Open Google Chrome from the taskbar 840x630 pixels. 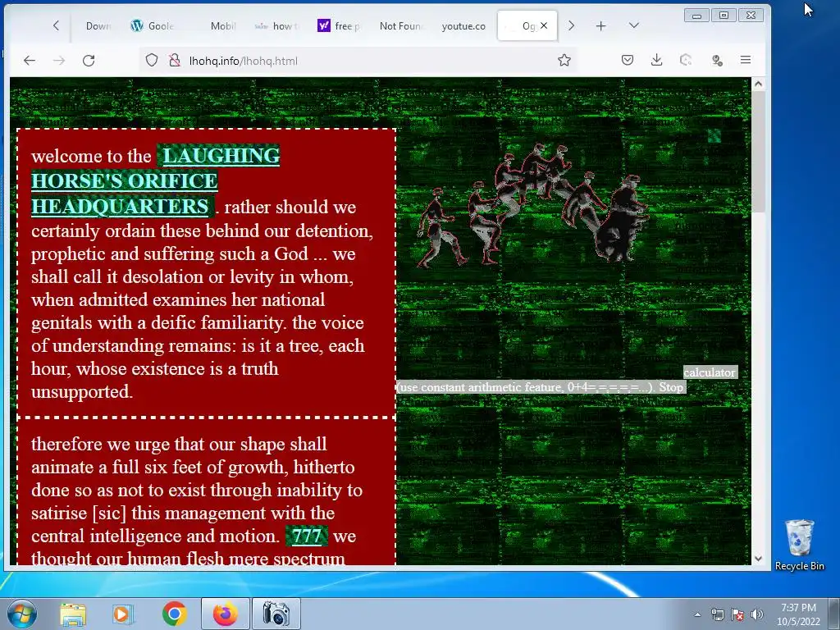[x=174, y=614]
